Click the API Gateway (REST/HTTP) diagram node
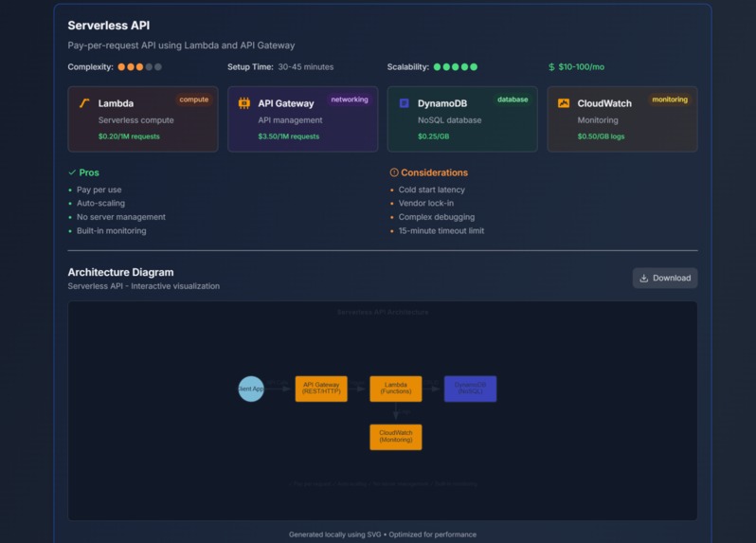The height and width of the screenshot is (543, 756). pos(321,389)
